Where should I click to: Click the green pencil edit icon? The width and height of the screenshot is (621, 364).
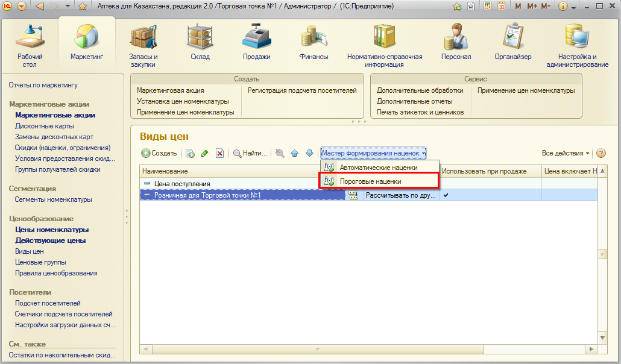click(x=205, y=154)
